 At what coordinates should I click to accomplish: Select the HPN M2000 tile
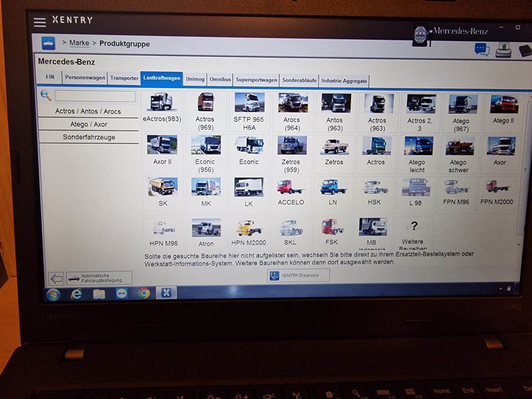click(x=249, y=233)
